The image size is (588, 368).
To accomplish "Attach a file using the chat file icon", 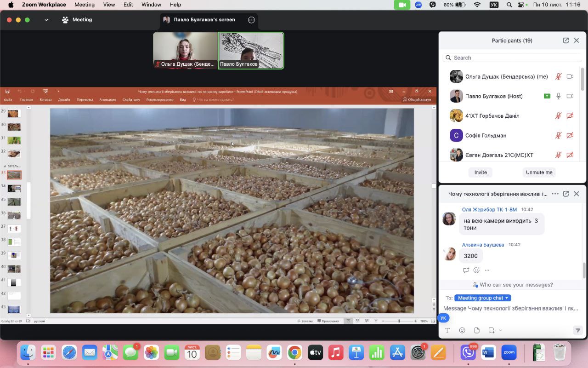I will click(x=477, y=330).
